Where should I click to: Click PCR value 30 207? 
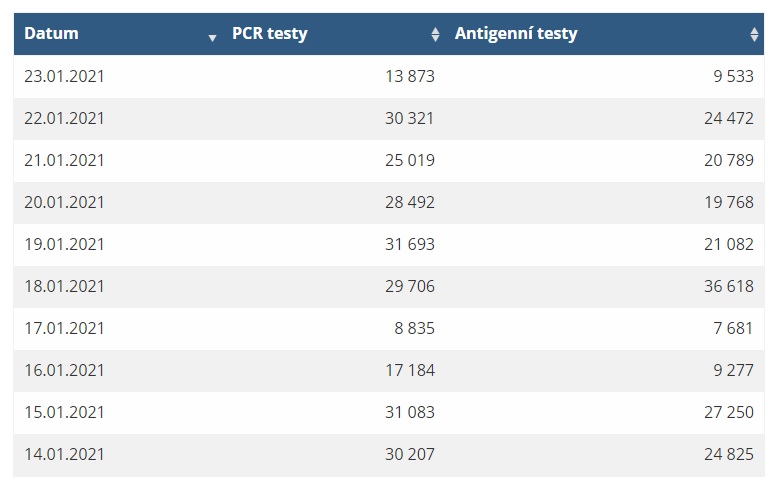tap(410, 454)
